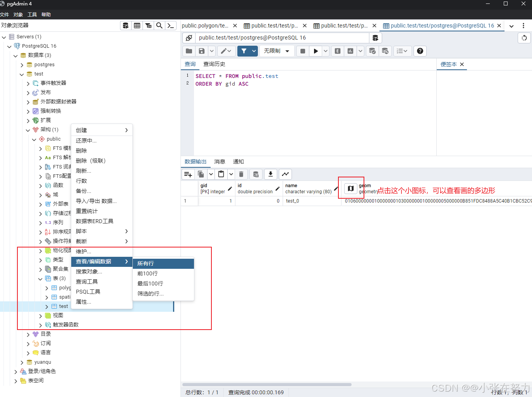Choose 导入/导出 数据... from context menu
The image size is (532, 397).
click(102, 201)
